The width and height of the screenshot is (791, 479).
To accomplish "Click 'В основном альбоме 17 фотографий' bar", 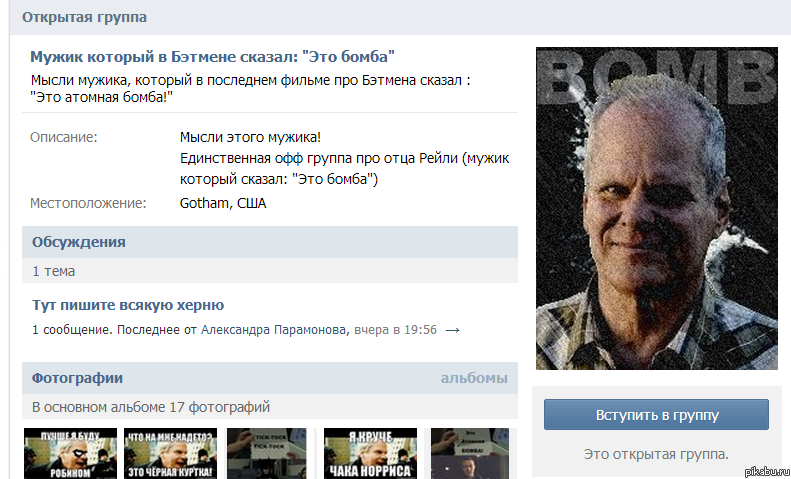I will 151,407.
